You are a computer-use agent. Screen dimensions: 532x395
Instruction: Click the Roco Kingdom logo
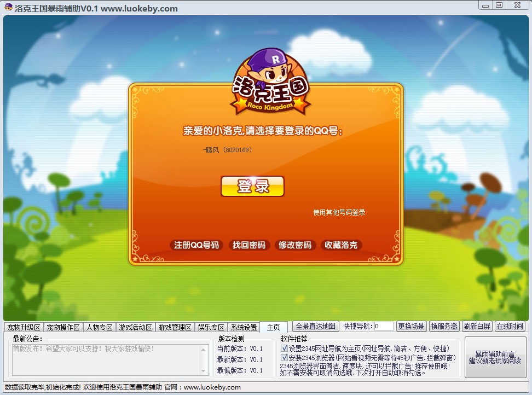point(271,82)
